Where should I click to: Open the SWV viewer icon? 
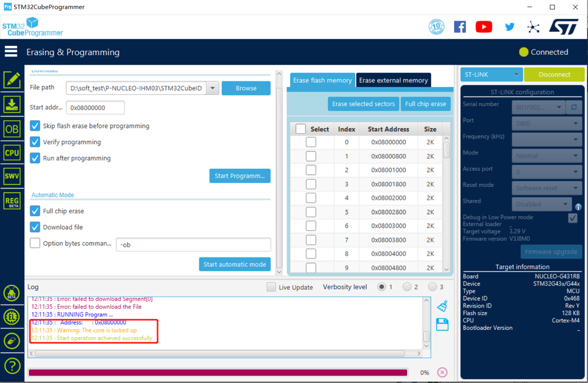coord(12,176)
